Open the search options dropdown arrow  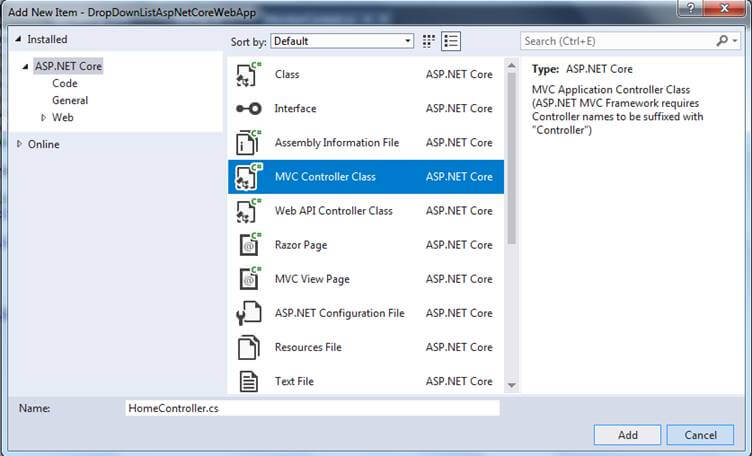pos(735,41)
